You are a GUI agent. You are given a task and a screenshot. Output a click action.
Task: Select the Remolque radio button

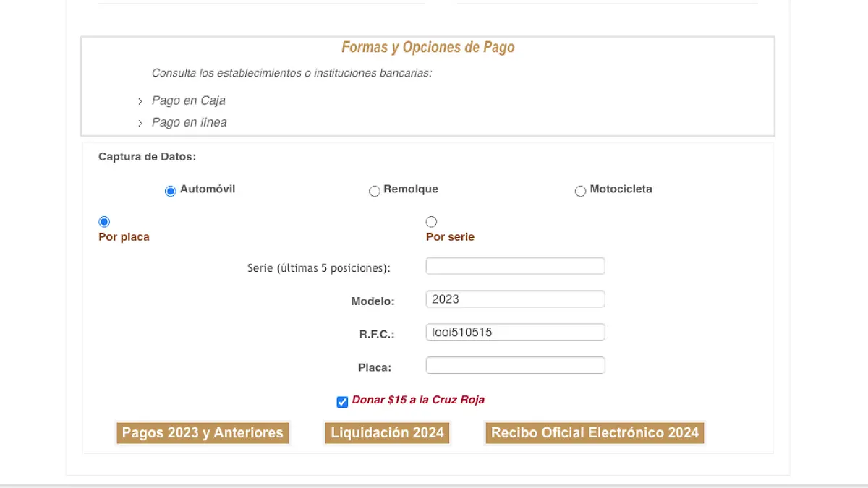tap(375, 191)
